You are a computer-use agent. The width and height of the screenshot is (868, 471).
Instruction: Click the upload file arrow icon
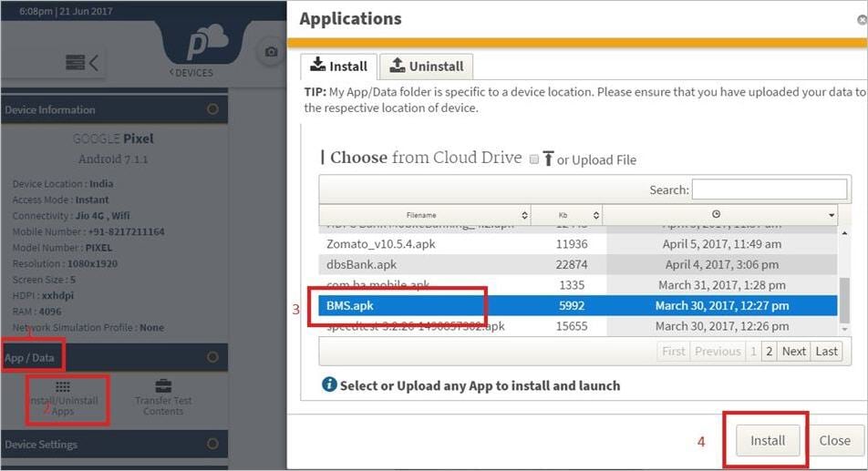(x=548, y=159)
